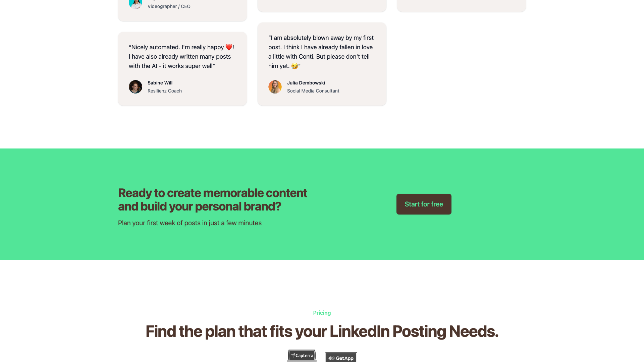Click Julia Dembowski's profile photo
The width and height of the screenshot is (644, 362).
click(x=275, y=87)
